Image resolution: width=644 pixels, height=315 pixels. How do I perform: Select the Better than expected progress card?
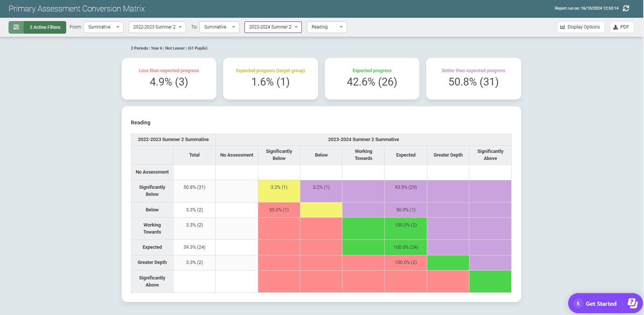[x=473, y=78]
